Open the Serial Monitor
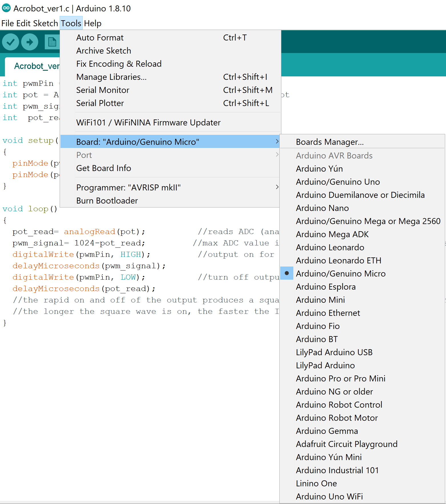The image size is (446, 504). (170, 90)
